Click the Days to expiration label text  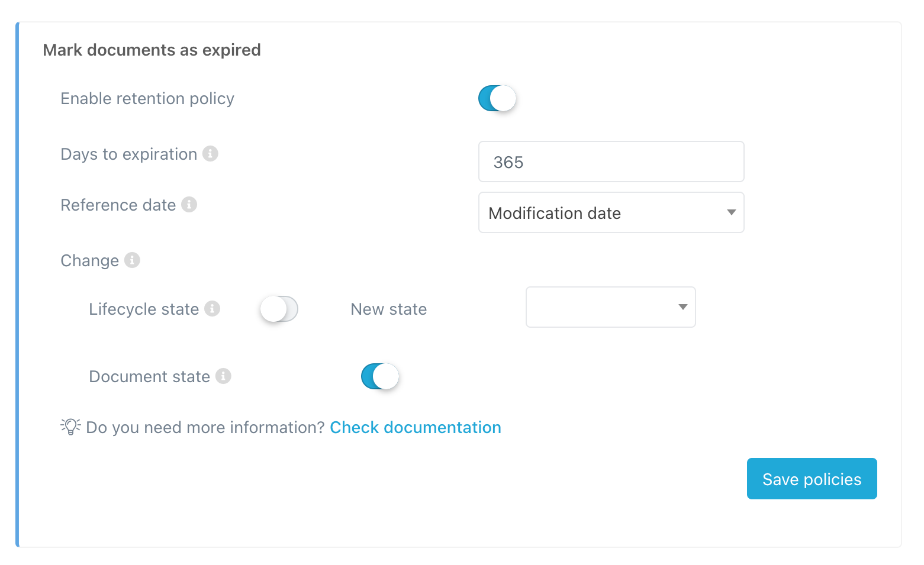coord(128,154)
